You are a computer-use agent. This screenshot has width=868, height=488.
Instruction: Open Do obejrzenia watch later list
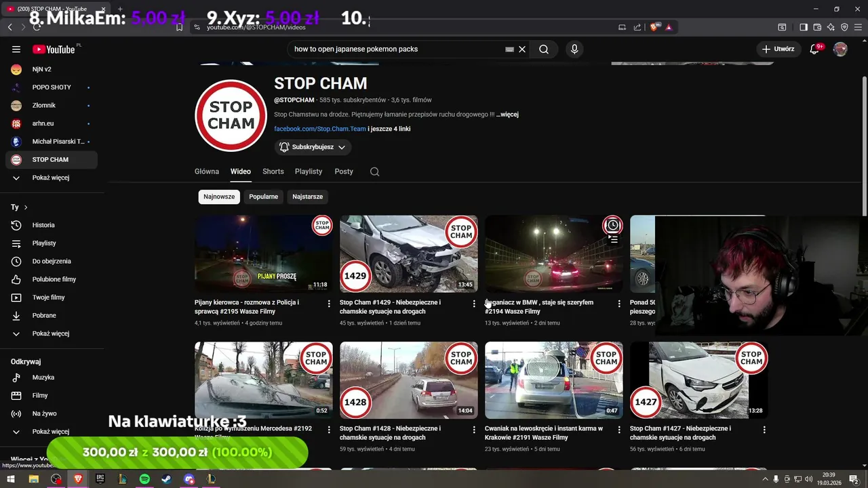[x=52, y=261]
